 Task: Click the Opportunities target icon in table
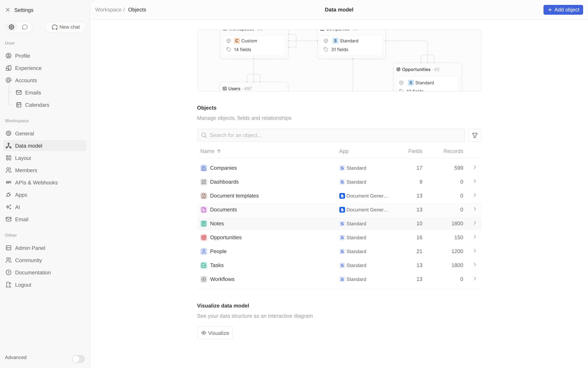[204, 237]
